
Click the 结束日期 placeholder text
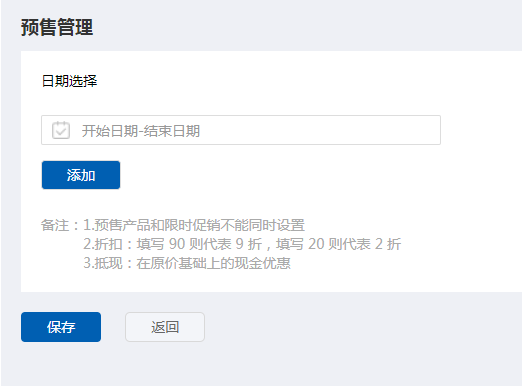[172, 131]
